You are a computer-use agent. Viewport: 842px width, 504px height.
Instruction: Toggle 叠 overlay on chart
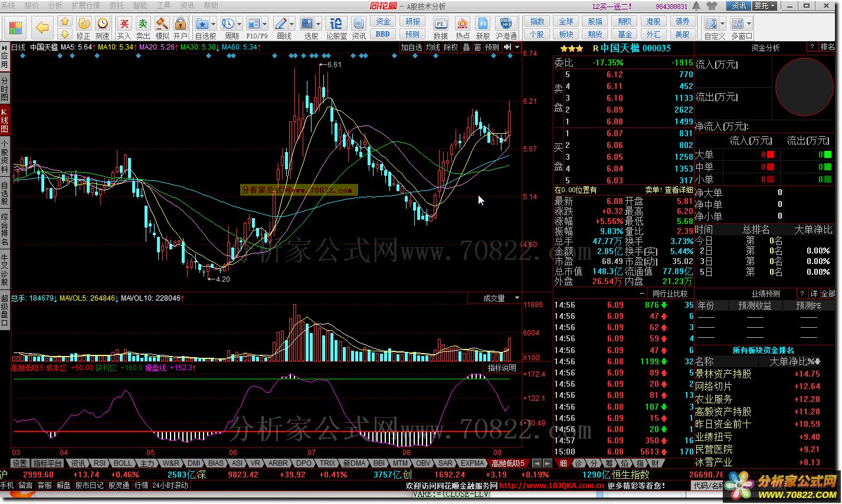(x=466, y=47)
